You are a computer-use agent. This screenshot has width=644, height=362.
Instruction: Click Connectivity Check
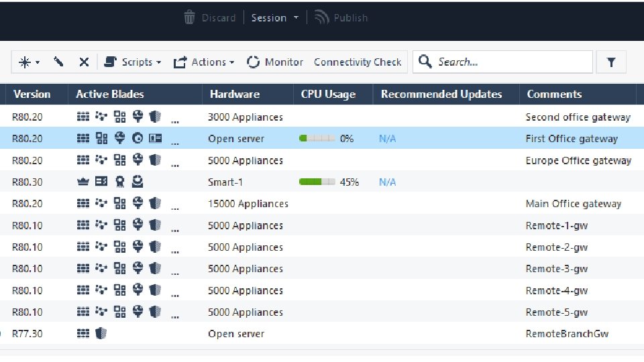pyautogui.click(x=358, y=62)
